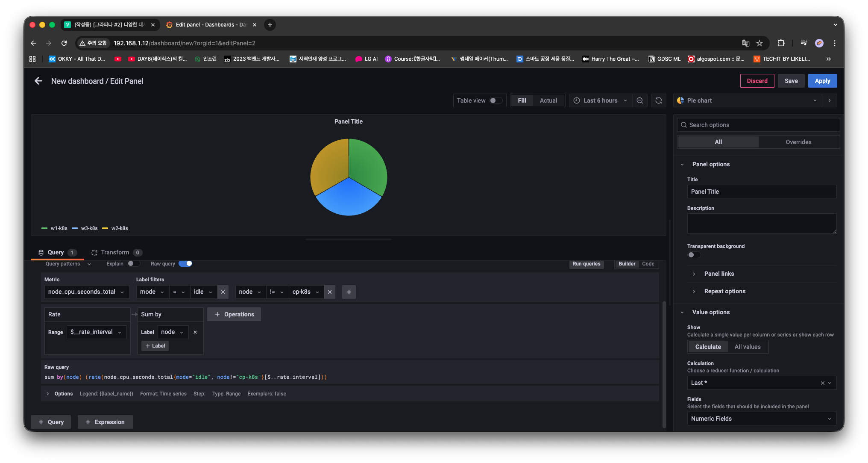The height and width of the screenshot is (463, 868).
Task: Refresh the dashboard with the refresh icon
Action: click(x=659, y=100)
